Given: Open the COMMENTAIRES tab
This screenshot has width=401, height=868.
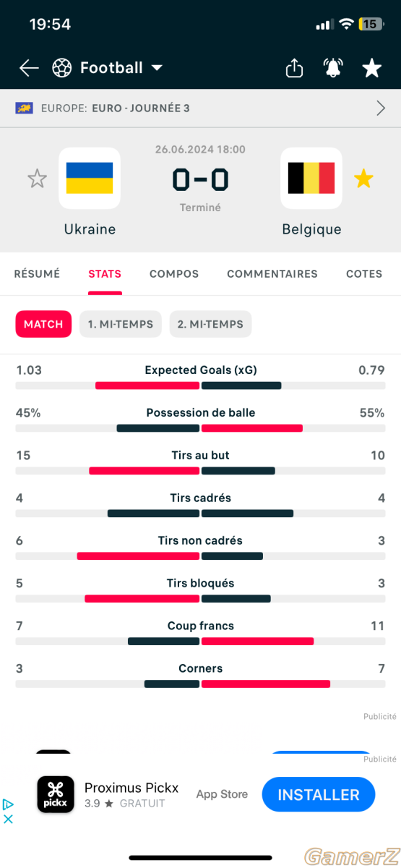Looking at the screenshot, I should (x=272, y=274).
